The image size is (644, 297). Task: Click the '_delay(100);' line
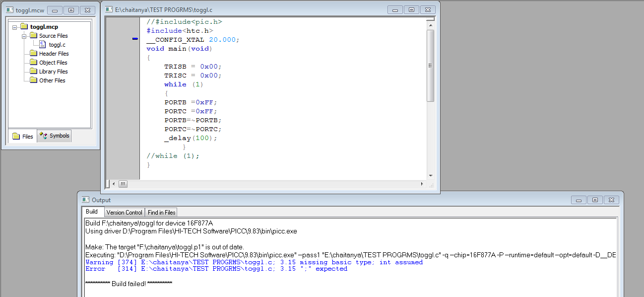click(191, 138)
